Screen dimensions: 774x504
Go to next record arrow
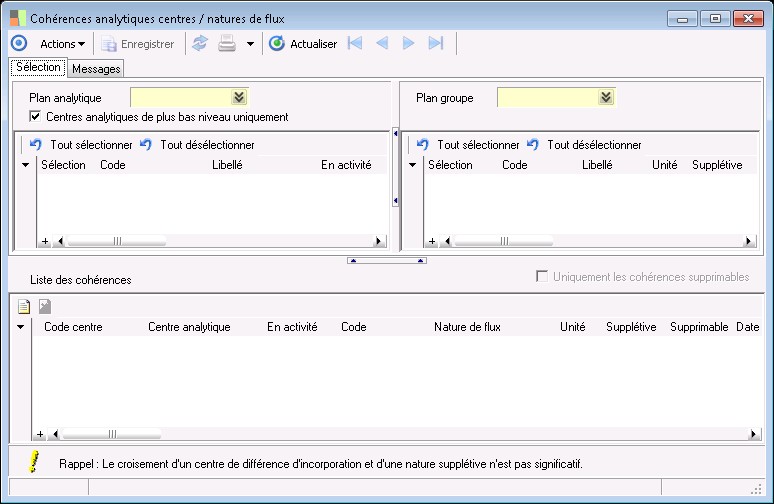click(408, 43)
